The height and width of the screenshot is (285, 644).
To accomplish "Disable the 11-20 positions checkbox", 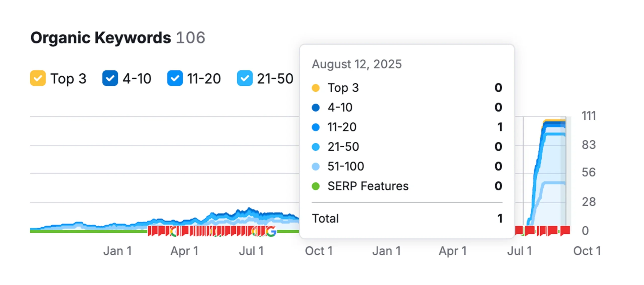I will click(175, 78).
